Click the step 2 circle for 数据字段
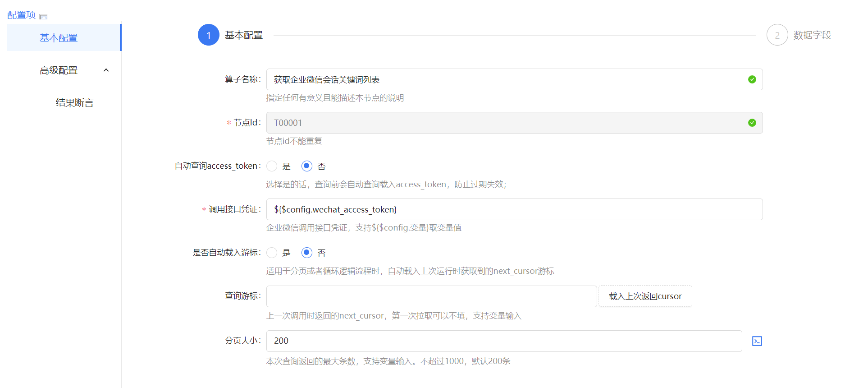 (x=777, y=35)
